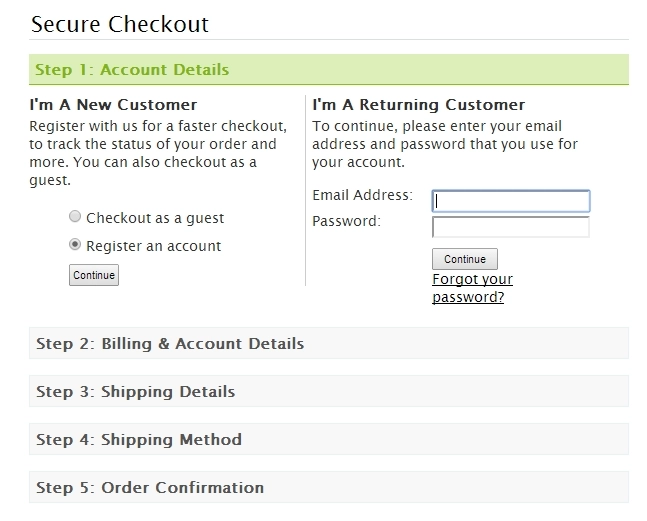Click Continue under I'm A New Customer
The height and width of the screenshot is (521, 647).
94,275
